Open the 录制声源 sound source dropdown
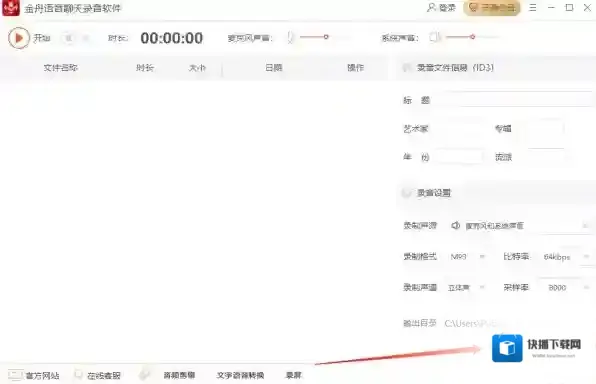The height and width of the screenshot is (384, 596). (x=519, y=226)
